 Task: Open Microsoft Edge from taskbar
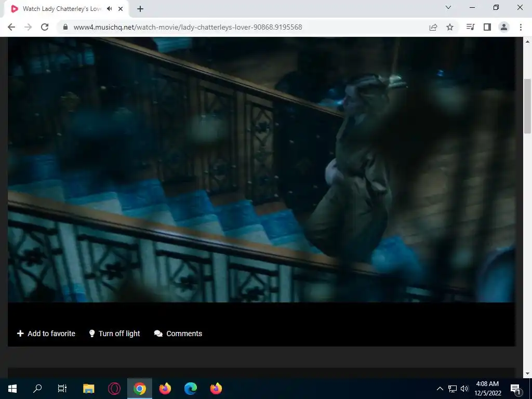[x=190, y=389]
